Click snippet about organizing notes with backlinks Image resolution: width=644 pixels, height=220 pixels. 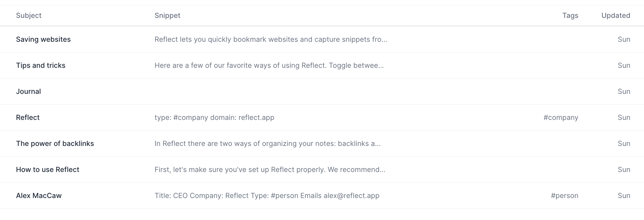coord(267,144)
